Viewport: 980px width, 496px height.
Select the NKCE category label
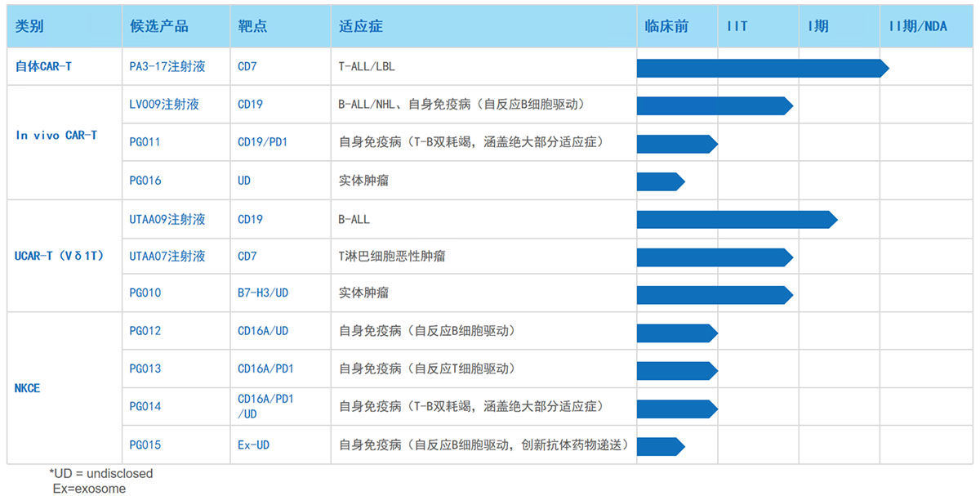pyautogui.click(x=28, y=388)
